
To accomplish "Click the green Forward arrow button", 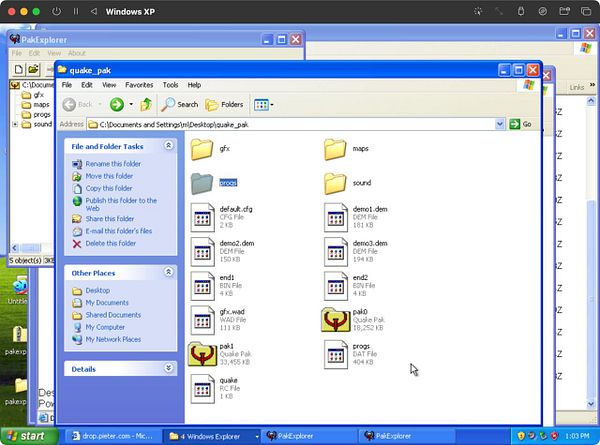I will (117, 104).
